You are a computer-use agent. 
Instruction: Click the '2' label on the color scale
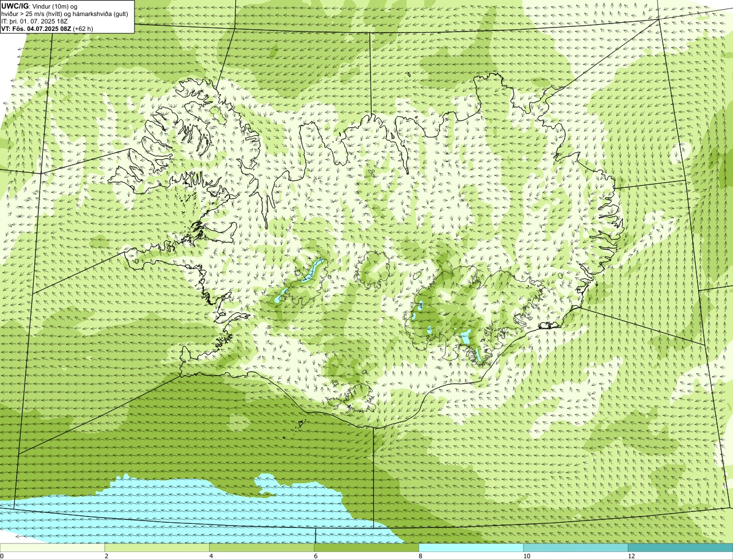point(107,556)
